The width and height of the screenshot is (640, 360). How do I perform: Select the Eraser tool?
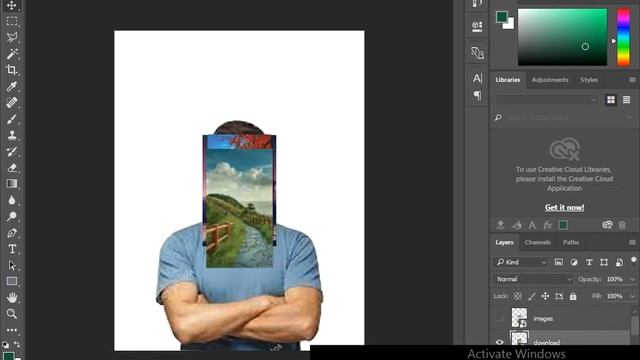[x=11, y=168]
